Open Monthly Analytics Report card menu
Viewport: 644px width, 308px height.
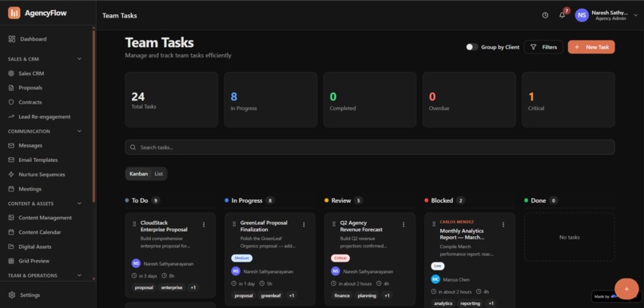(x=503, y=224)
